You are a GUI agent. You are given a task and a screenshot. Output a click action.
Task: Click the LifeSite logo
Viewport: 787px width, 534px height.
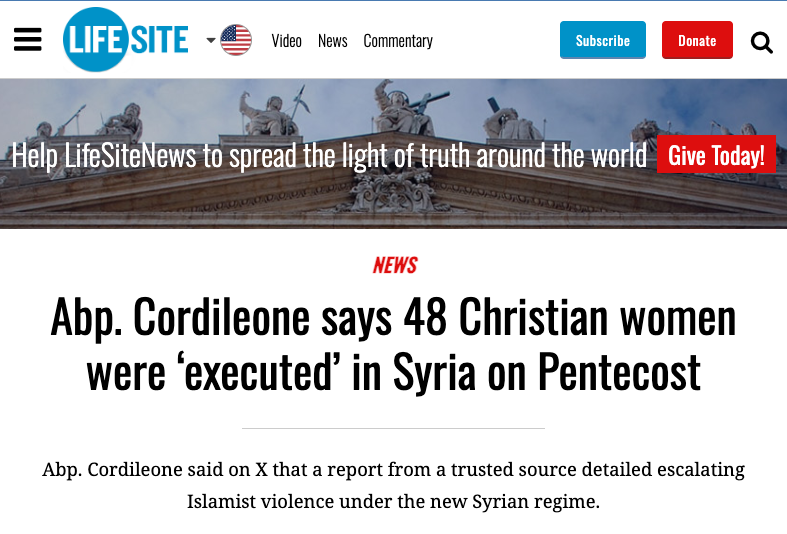click(125, 40)
